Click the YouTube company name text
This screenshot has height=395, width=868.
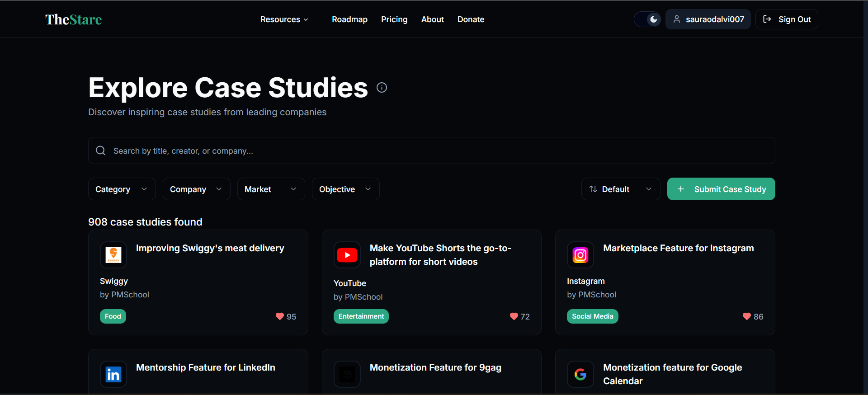[350, 283]
